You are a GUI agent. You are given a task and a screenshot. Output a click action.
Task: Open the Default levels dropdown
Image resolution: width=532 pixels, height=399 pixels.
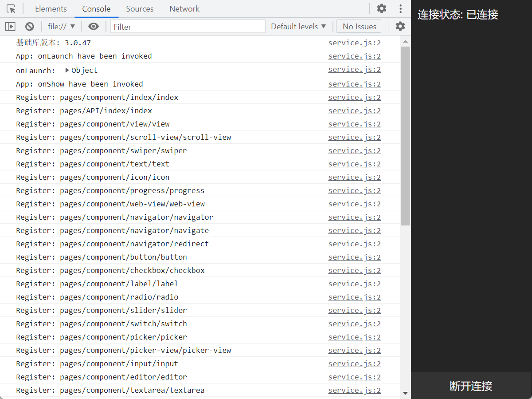click(x=298, y=27)
